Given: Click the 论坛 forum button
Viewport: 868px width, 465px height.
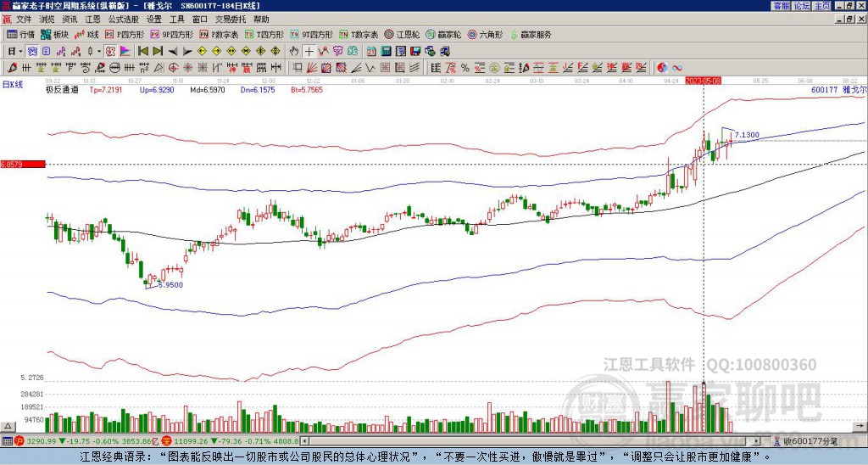Looking at the screenshot, I should tap(801, 6).
